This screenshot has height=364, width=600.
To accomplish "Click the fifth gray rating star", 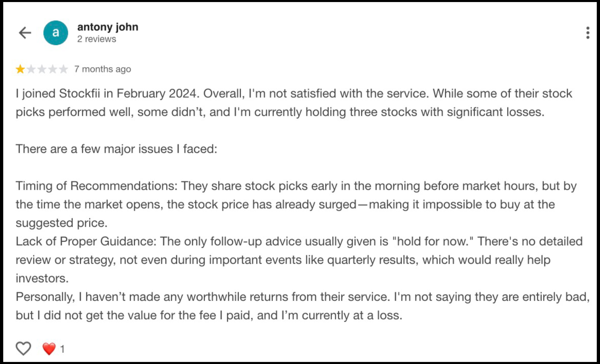I will click(63, 69).
